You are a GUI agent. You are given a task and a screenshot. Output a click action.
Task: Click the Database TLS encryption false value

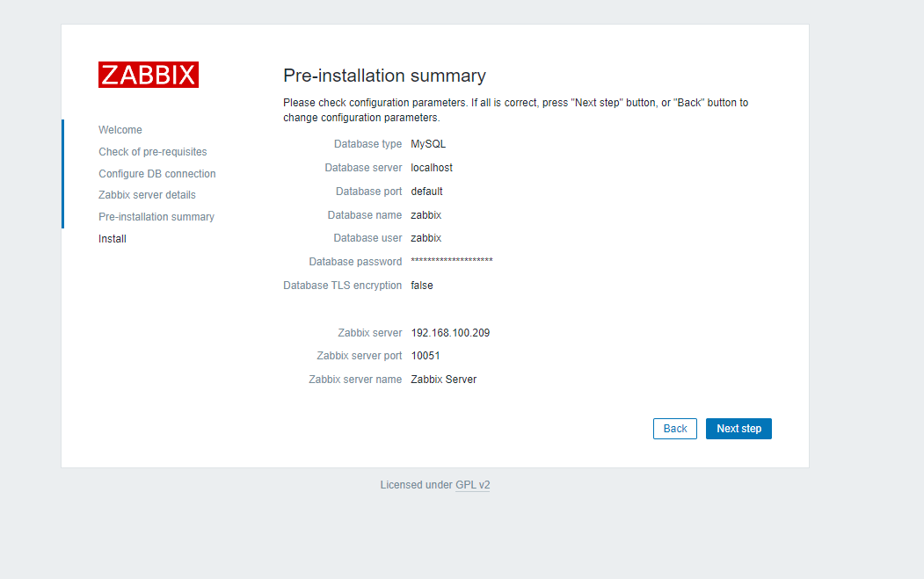coord(422,286)
